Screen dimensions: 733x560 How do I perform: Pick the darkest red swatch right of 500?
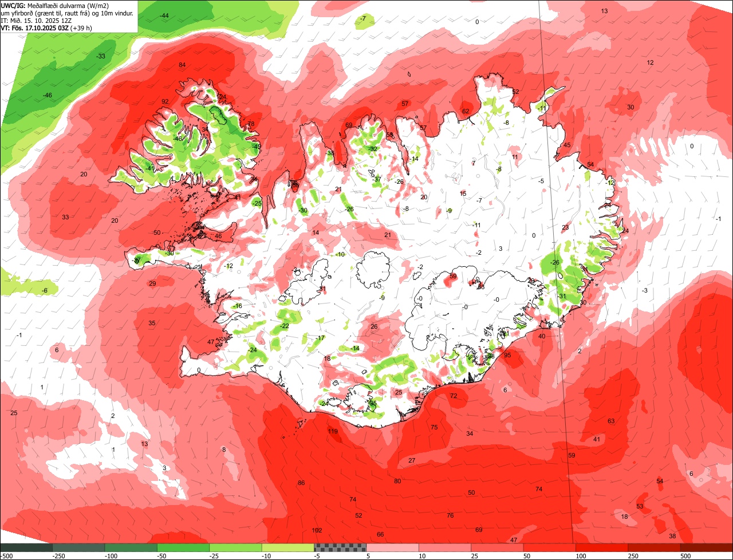(x=707, y=547)
